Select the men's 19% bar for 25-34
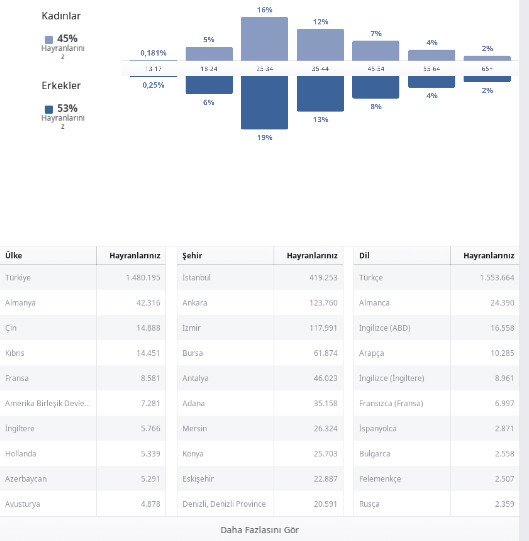The width and height of the screenshot is (529, 541). point(264,102)
